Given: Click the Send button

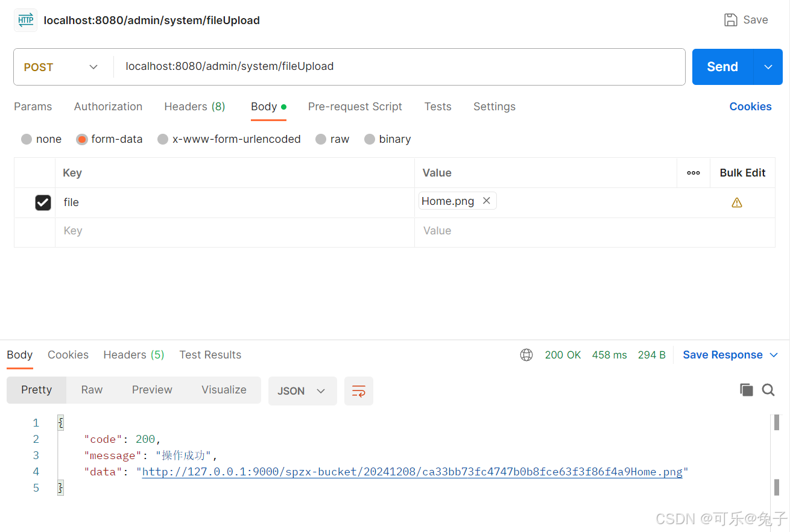Looking at the screenshot, I should [x=722, y=67].
